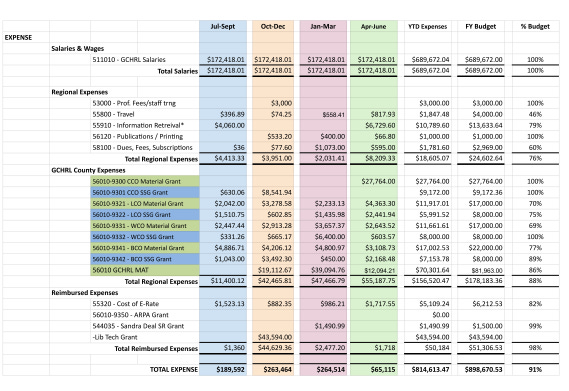Viewport: 569px width, 391px height.
Task: Select the YTD Expenses column header
Action: pyautogui.click(x=427, y=27)
